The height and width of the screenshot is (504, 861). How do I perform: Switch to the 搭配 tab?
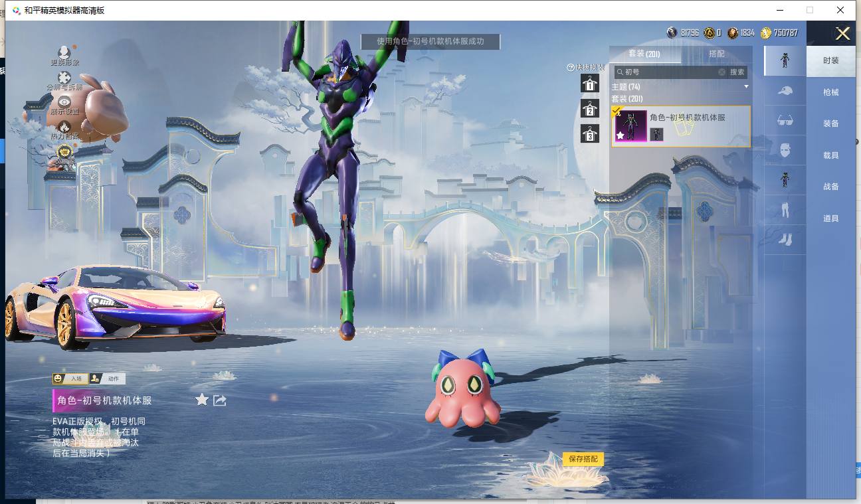[716, 54]
